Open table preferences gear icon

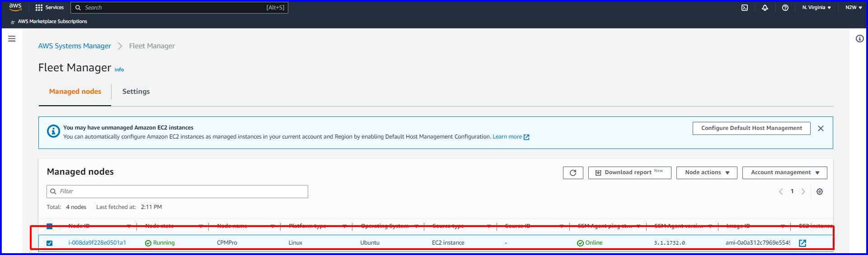820,191
